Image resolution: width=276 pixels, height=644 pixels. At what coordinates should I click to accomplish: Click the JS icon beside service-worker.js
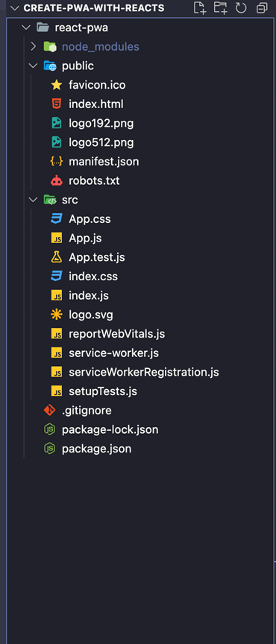point(57,353)
